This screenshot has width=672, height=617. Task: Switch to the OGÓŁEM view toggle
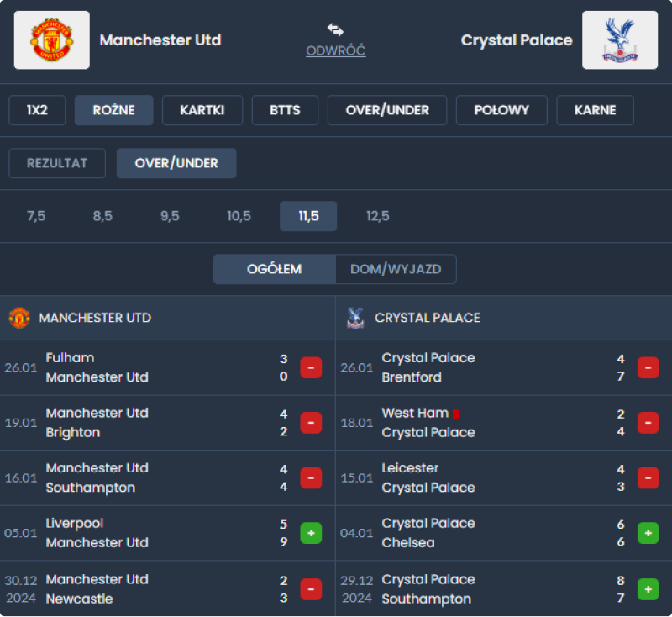pos(274,269)
